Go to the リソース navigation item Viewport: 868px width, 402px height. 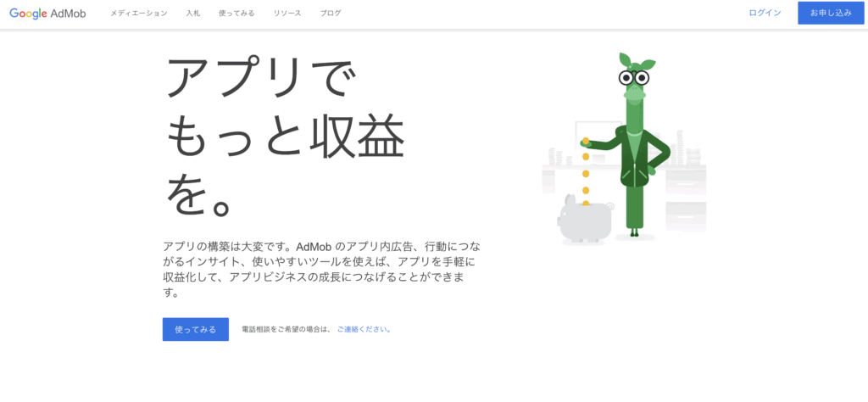click(x=287, y=14)
